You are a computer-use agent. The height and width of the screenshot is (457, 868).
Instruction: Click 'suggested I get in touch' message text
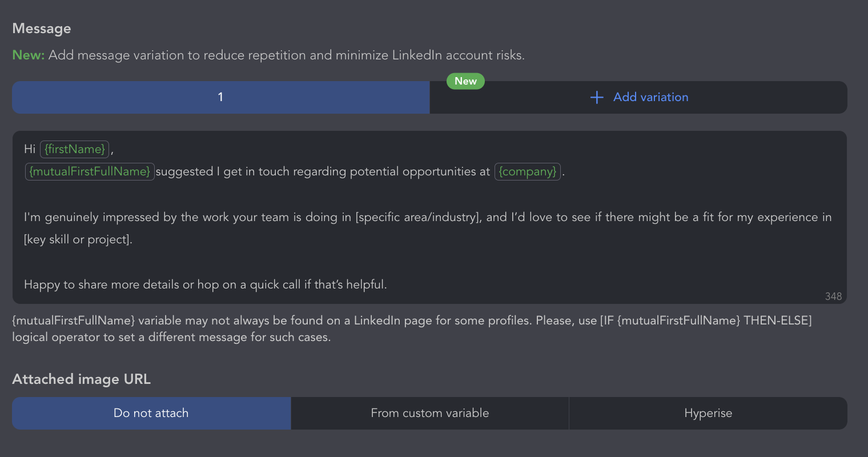[x=223, y=171]
